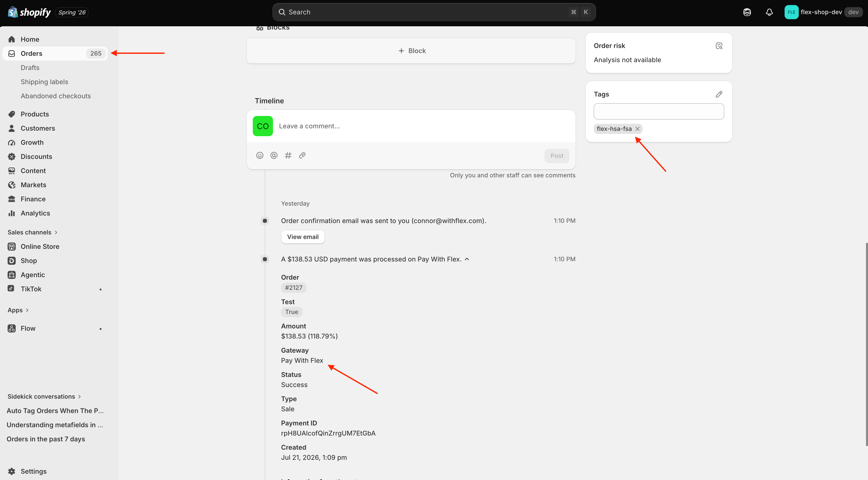Open notifications bell icon
This screenshot has height=480, width=868.
[769, 12]
